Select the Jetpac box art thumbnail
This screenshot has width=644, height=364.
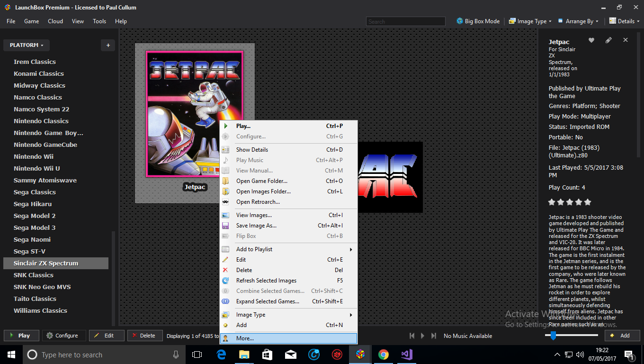[195, 114]
